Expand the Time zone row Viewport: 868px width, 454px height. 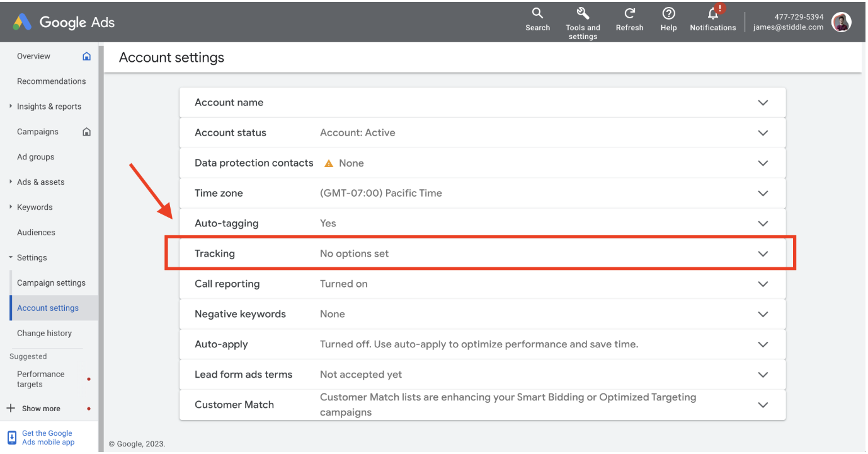pyautogui.click(x=483, y=194)
